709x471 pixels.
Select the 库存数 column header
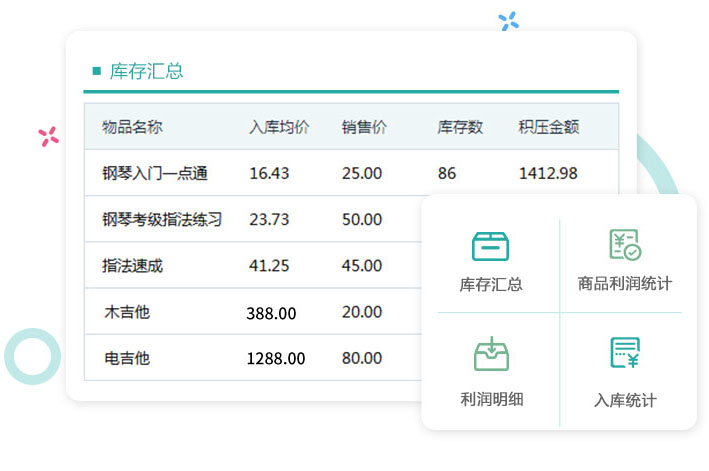coord(460,127)
